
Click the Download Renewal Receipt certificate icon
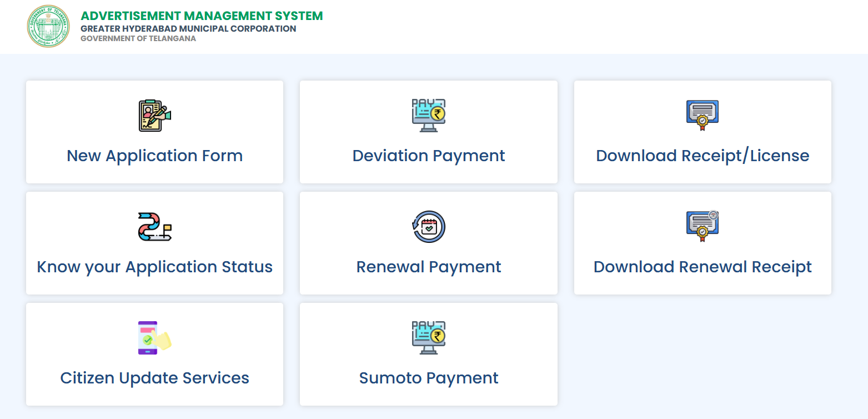703,226
